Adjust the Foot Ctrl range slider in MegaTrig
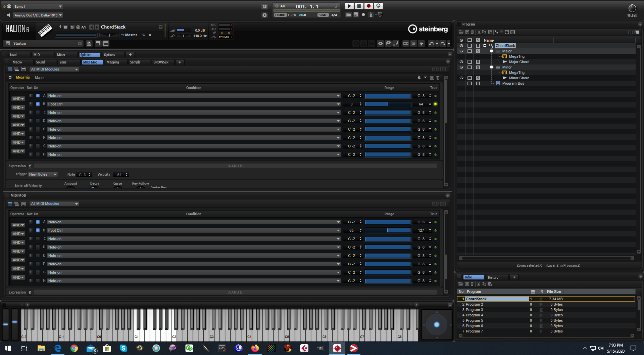The height and width of the screenshot is (355, 644). click(388, 104)
